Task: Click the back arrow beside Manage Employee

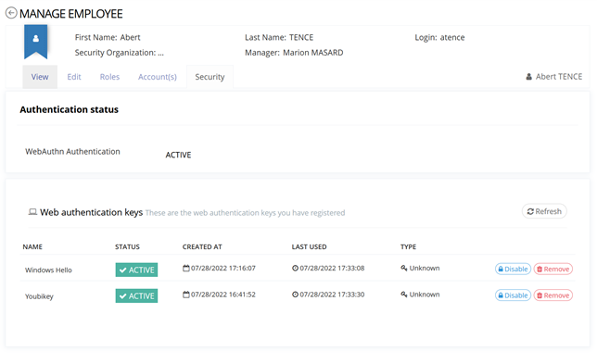Action: point(11,13)
